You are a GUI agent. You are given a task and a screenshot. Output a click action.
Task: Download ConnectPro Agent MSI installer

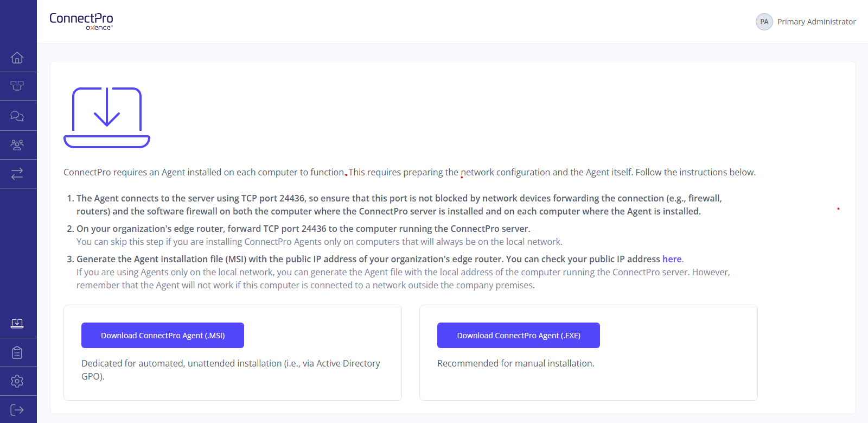tap(163, 335)
